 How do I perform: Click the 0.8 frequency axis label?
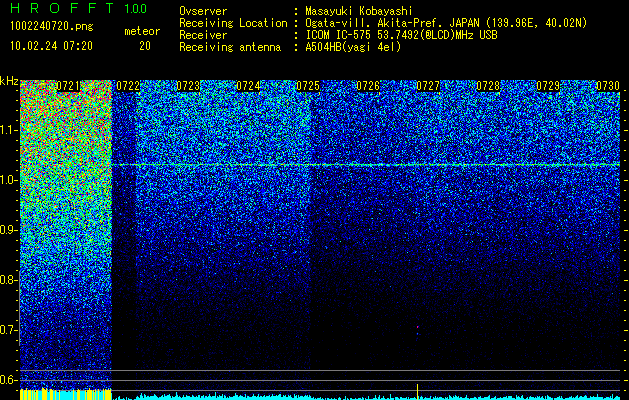pos(9,280)
